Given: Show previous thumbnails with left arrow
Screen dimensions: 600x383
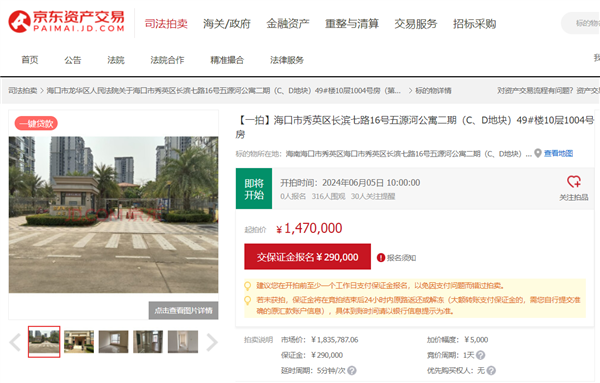Looking at the screenshot, I should point(15,342).
